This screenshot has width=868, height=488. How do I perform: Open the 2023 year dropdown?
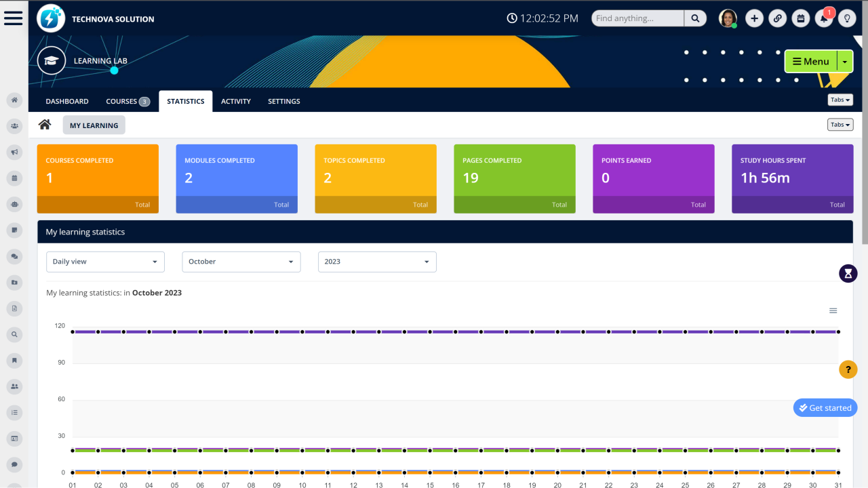coord(377,262)
